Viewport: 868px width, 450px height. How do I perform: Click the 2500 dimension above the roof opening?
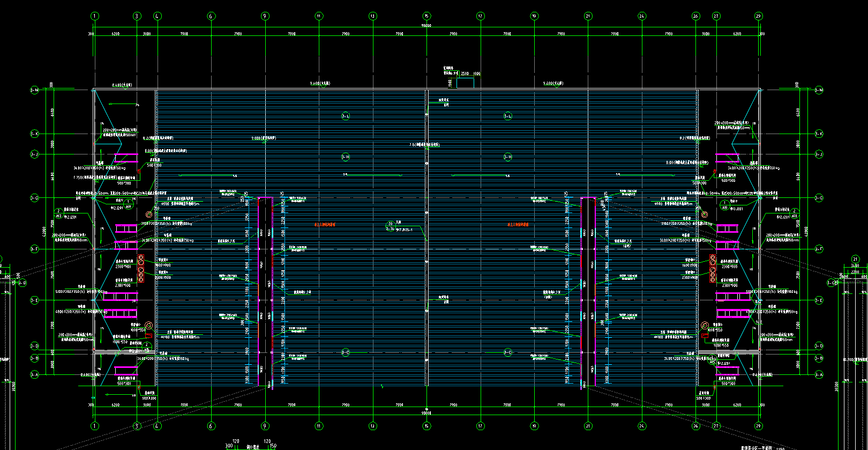pyautogui.click(x=465, y=74)
